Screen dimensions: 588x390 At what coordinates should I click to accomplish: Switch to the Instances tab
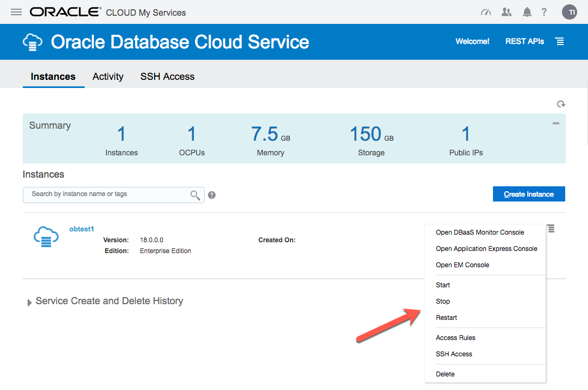[x=53, y=77]
